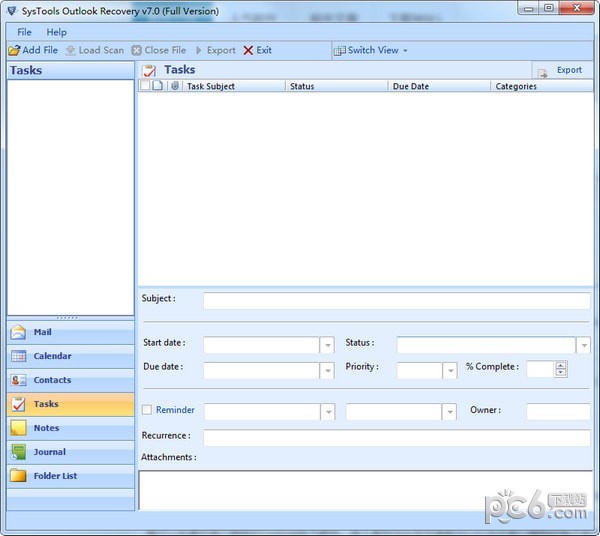Image resolution: width=600 pixels, height=536 pixels.
Task: Click the yellow Notes icon in sidebar
Action: click(18, 428)
